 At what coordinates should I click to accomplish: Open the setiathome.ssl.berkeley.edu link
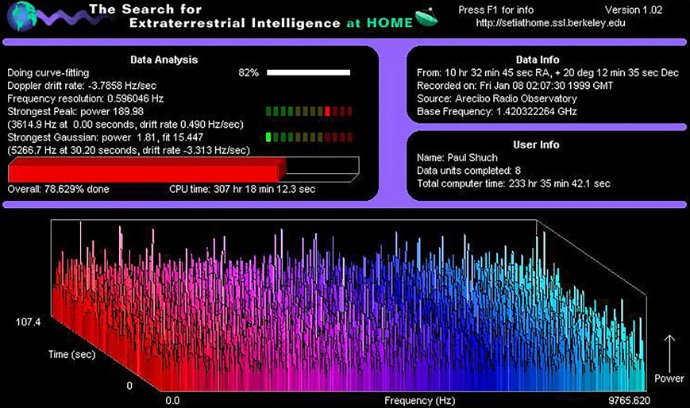click(551, 23)
